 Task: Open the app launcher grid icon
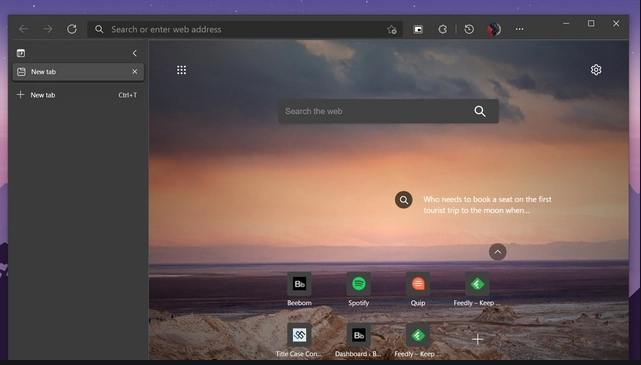pos(182,70)
